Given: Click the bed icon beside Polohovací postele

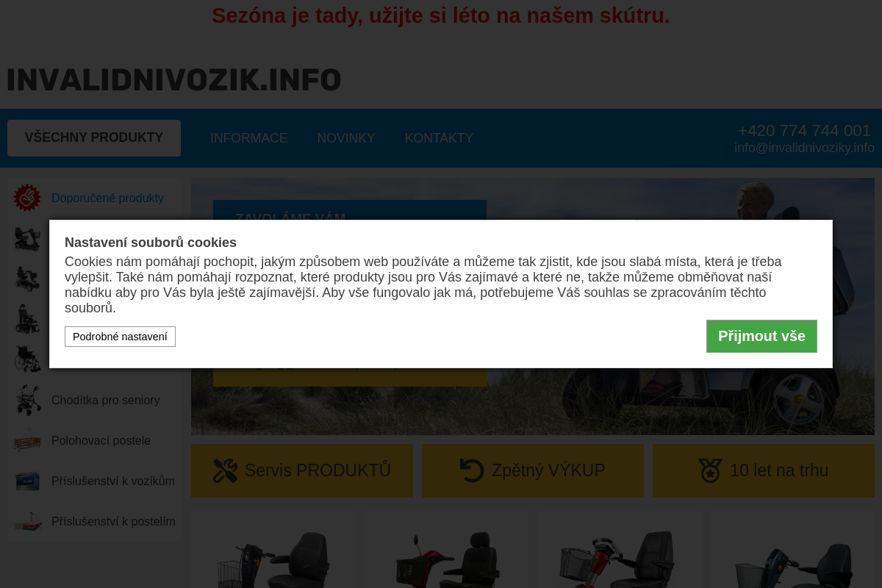Looking at the screenshot, I should point(28,441).
